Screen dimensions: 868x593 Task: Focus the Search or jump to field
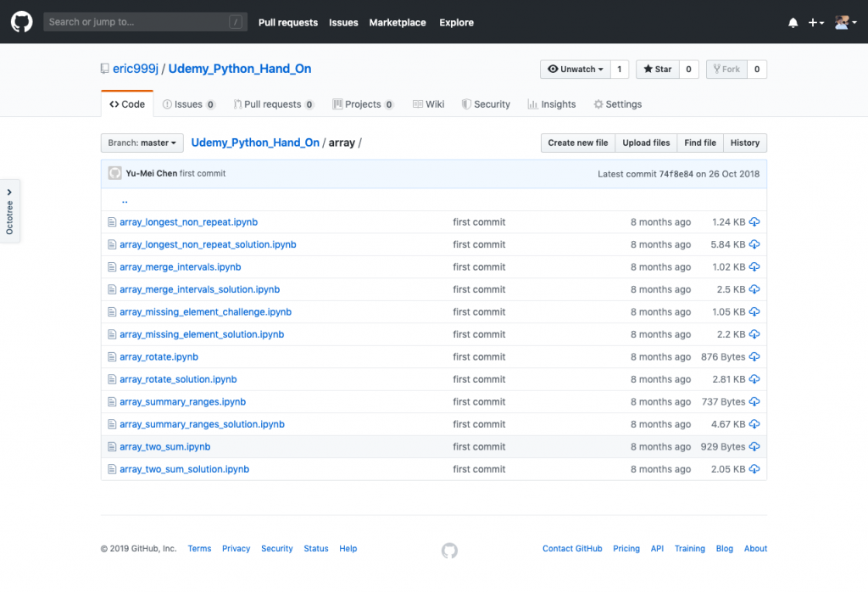[x=145, y=22]
